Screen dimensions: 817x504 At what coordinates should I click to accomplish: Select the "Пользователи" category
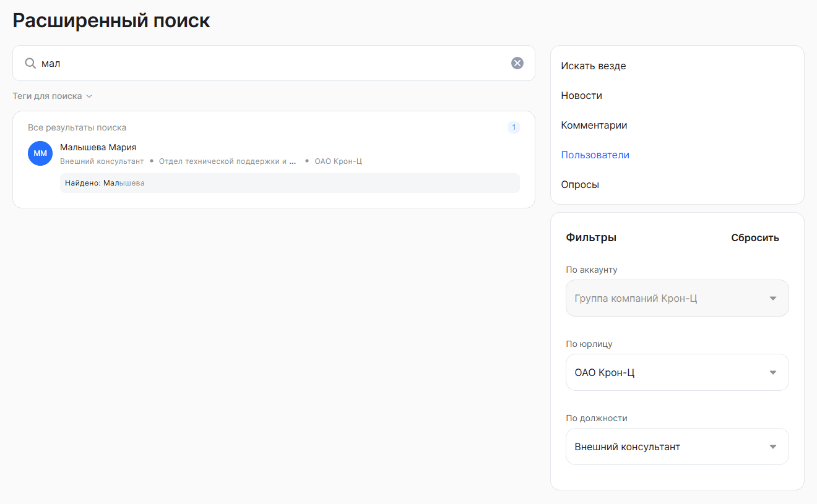point(595,155)
